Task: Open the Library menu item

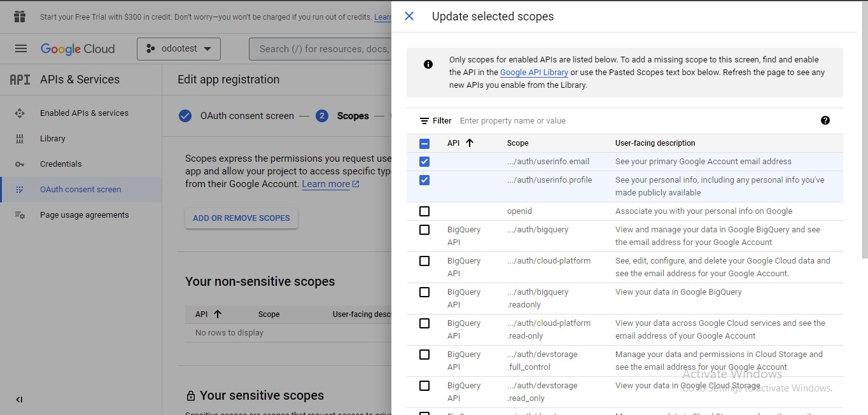Action: (53, 139)
